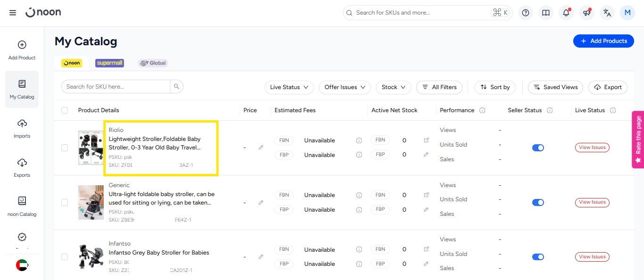Click the SKU search magnifier icon
Screen dimensions: 644x280
176,87
